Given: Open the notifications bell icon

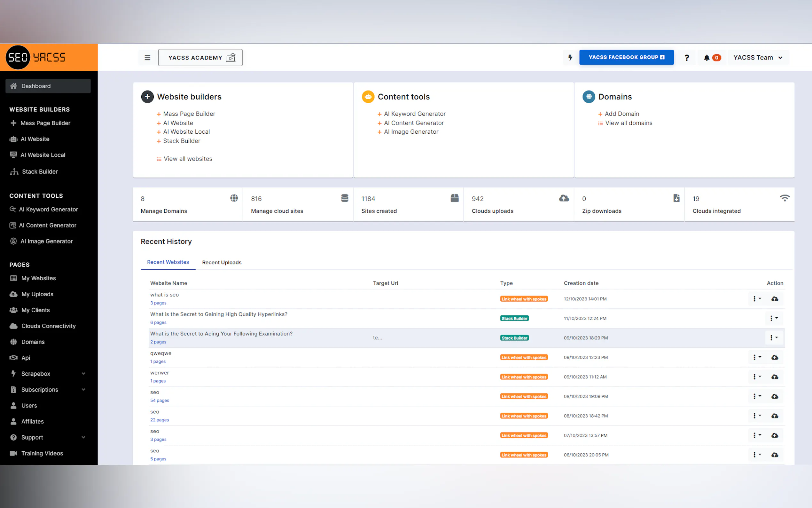Looking at the screenshot, I should [x=707, y=58].
